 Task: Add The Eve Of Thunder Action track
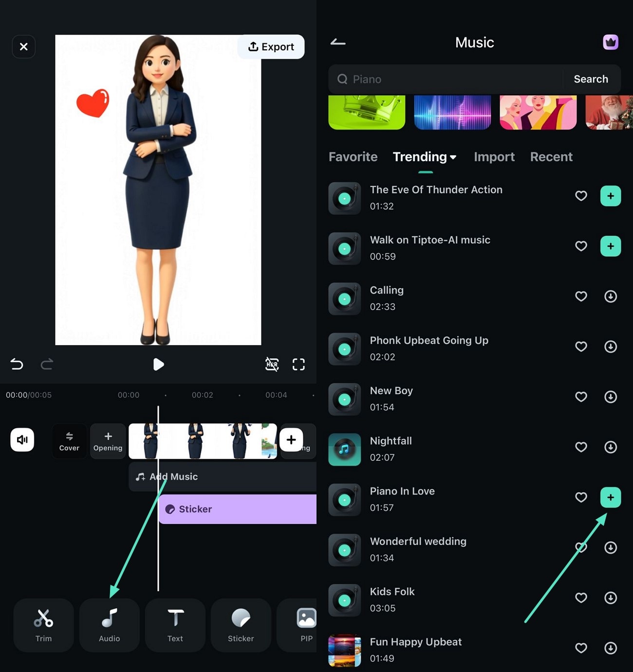[x=611, y=196]
